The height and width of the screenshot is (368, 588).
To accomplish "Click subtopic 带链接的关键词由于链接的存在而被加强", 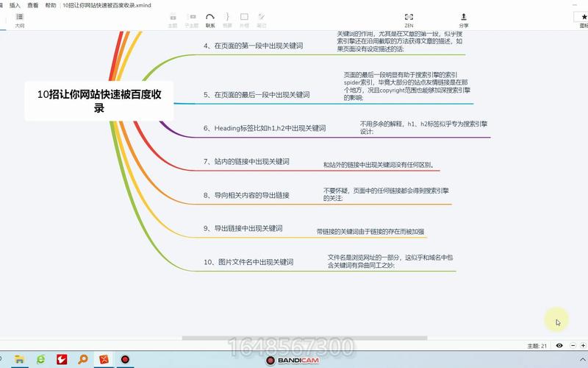I will coord(370,232).
